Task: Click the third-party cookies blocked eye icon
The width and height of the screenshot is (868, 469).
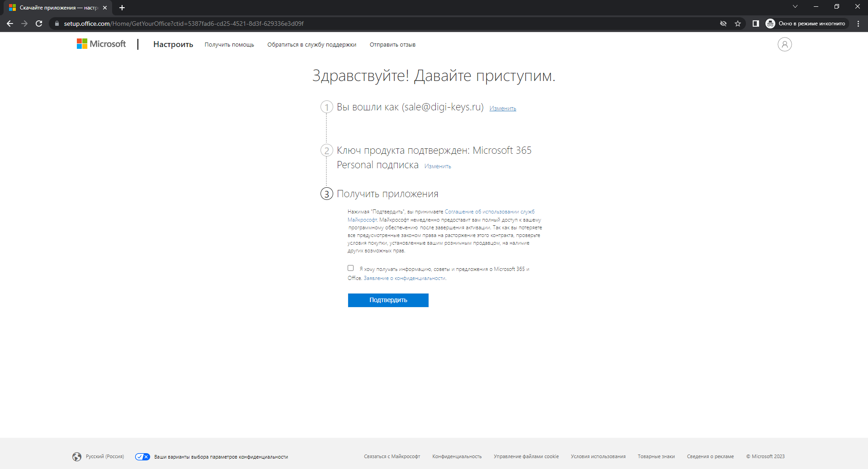Action: [x=723, y=24]
